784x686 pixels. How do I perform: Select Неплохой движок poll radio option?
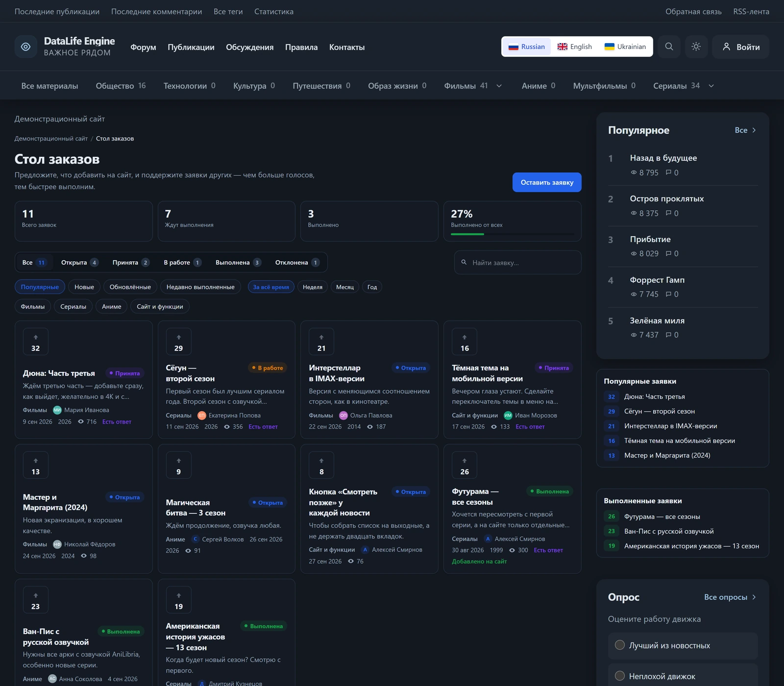pos(619,676)
